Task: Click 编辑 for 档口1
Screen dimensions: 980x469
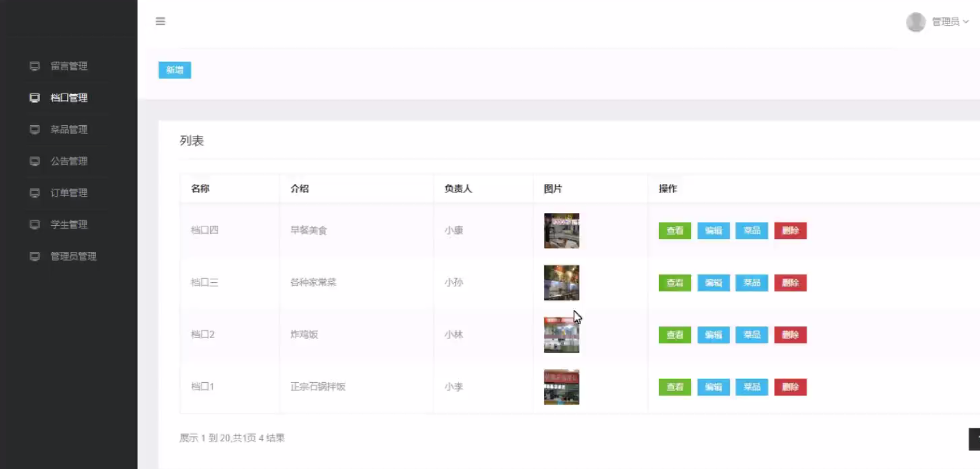Action: [x=713, y=387]
